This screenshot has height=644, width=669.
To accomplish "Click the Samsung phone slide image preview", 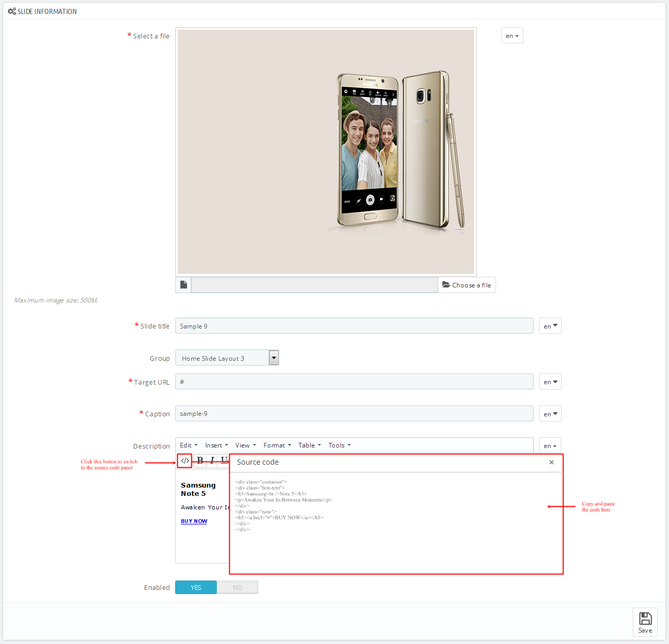I will tap(326, 152).
